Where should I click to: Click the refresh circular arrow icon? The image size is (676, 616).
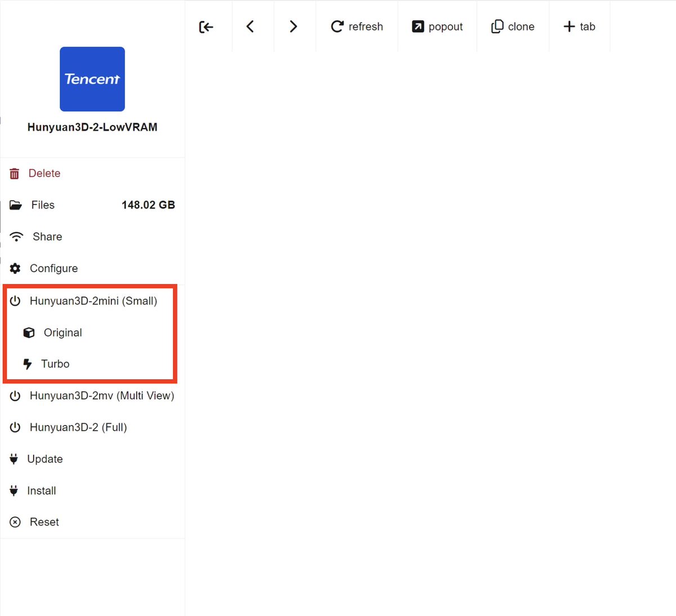click(x=337, y=26)
